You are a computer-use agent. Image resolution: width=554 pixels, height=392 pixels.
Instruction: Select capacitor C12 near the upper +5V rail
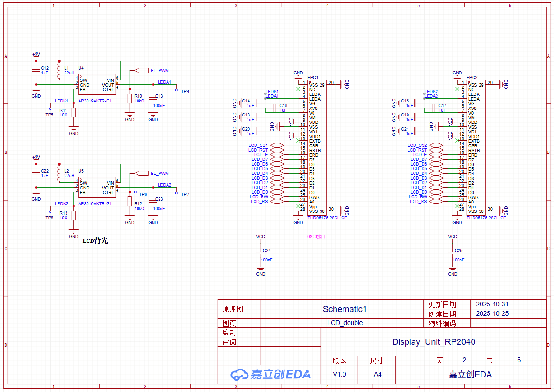point(36,70)
